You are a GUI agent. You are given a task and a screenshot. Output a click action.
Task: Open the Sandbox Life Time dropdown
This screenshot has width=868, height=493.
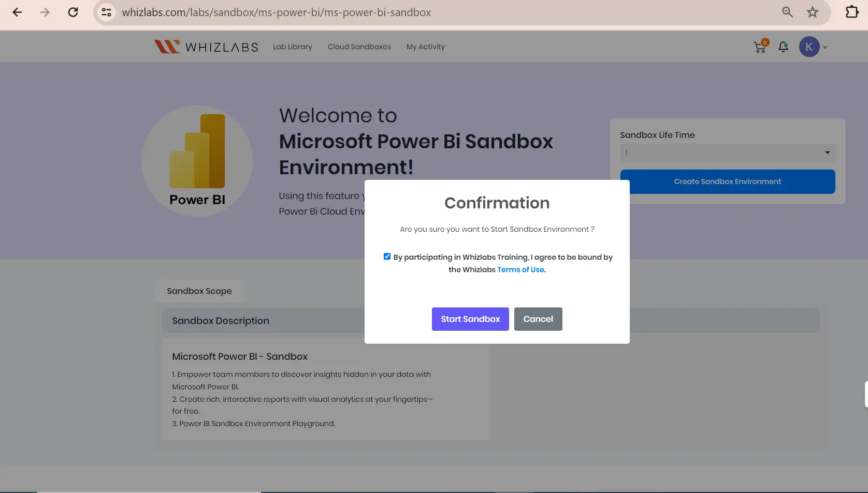point(727,152)
